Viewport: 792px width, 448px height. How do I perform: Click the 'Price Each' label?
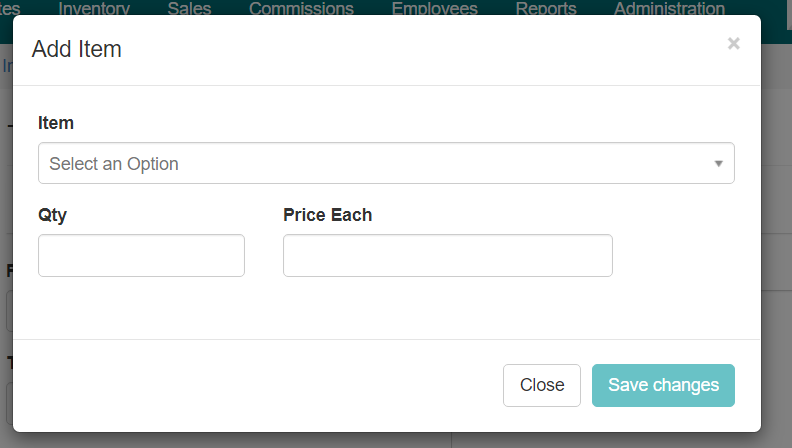coord(327,215)
